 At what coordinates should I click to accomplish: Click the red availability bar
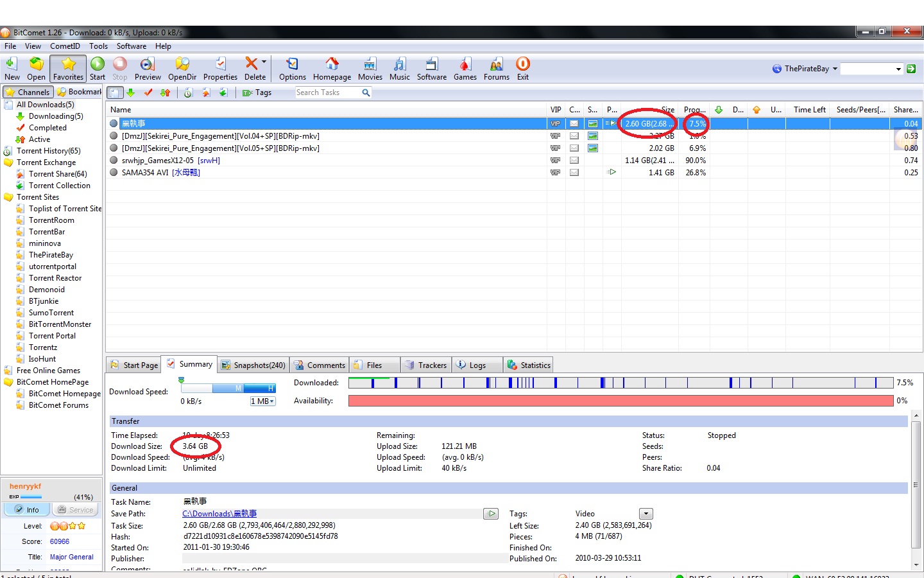click(x=620, y=401)
